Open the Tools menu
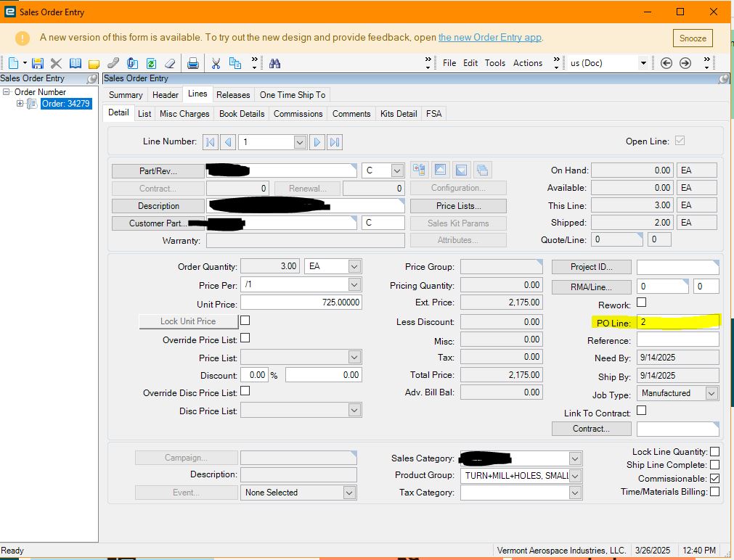The image size is (734, 560). tap(495, 62)
